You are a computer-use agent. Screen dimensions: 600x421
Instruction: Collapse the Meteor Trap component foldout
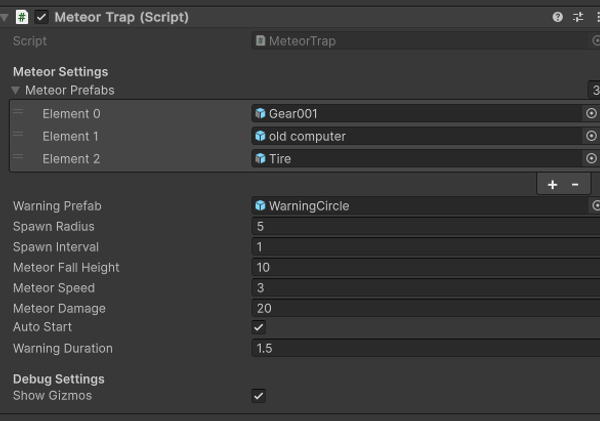click(6, 17)
